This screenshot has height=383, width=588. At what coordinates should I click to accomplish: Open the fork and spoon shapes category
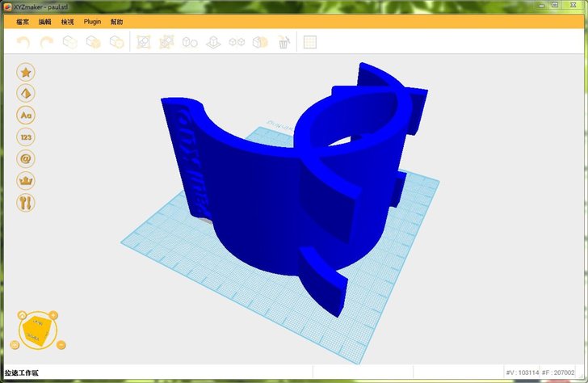pos(26,203)
